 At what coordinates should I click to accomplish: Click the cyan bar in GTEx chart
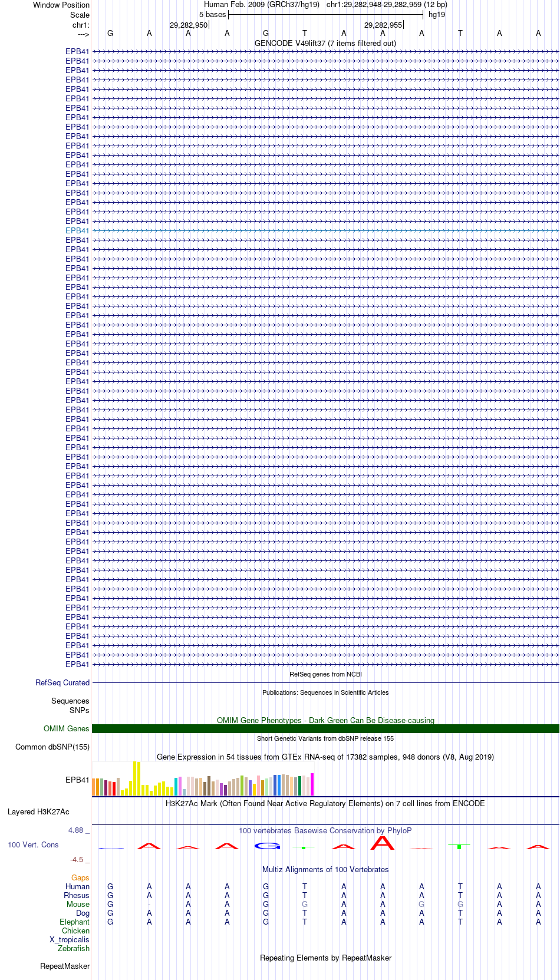pyautogui.click(x=176, y=787)
